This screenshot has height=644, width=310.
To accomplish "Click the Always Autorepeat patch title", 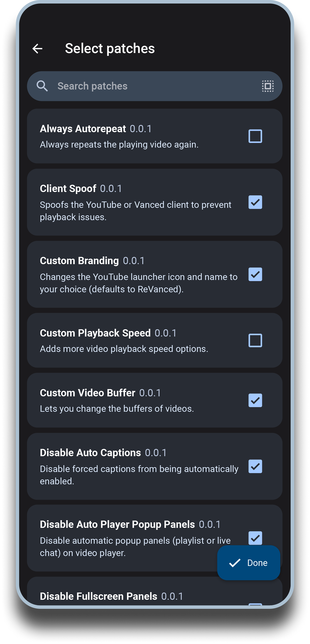I will click(83, 128).
